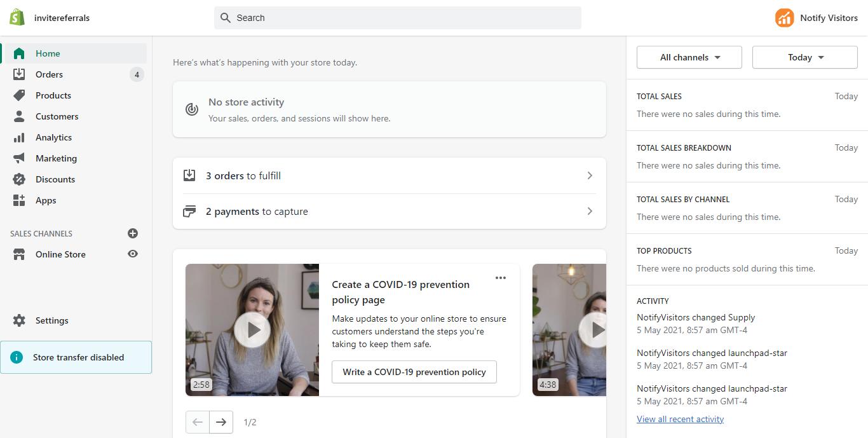868x438 pixels.
Task: Play the 2:58 COVID-19 policy video
Action: point(252,330)
